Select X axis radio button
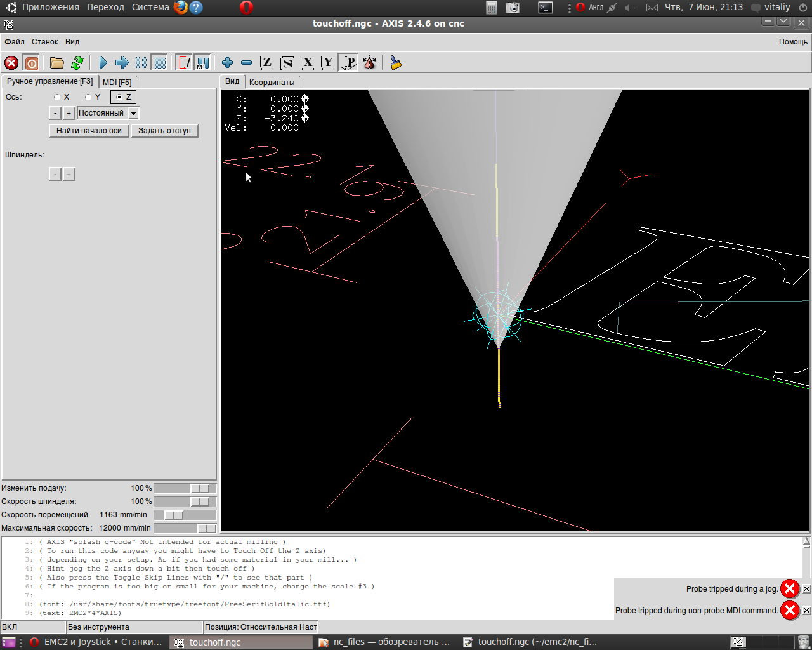Viewport: 812px width, 650px height. tap(58, 97)
